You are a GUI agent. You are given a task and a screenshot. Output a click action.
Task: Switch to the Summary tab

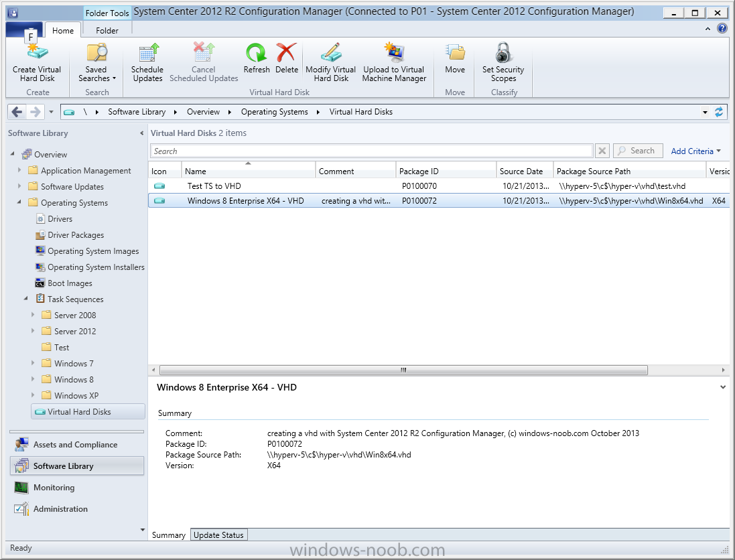(169, 535)
